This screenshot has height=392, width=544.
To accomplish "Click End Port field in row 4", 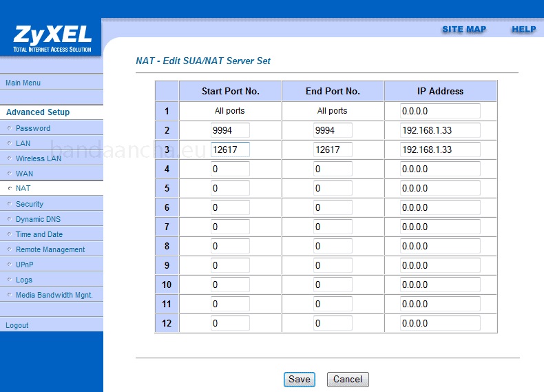I will click(x=333, y=169).
